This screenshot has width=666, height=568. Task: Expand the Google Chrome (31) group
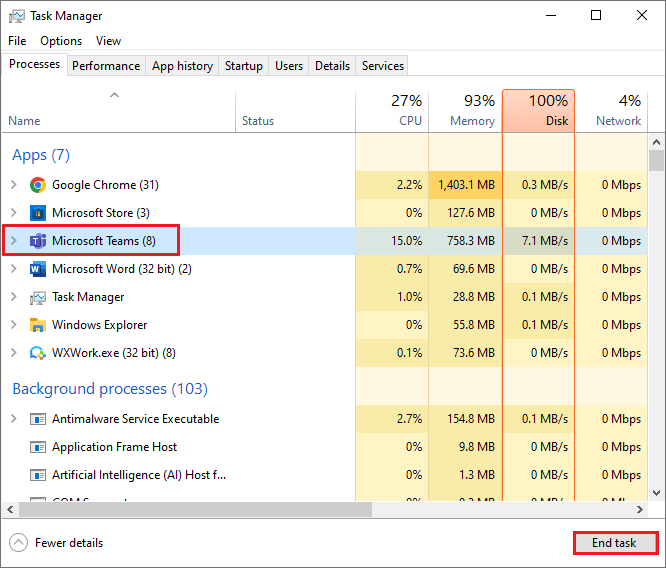pos(14,185)
